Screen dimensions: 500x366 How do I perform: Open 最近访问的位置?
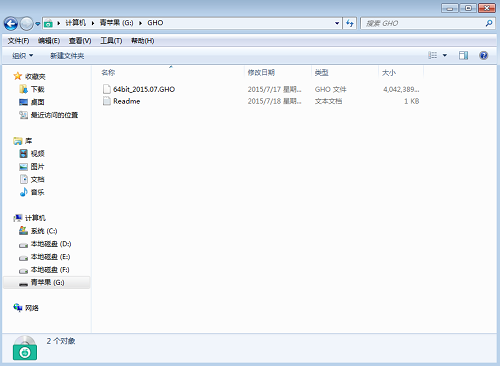54,115
